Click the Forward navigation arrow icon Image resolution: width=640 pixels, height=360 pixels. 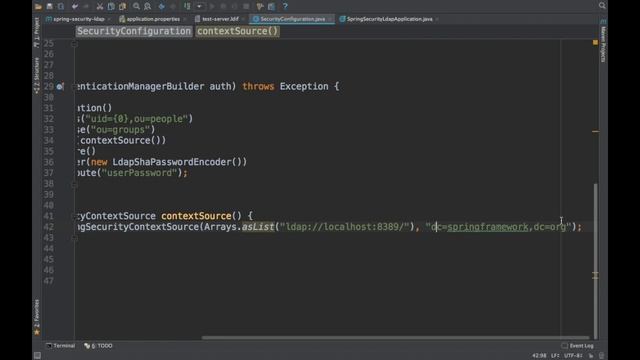click(x=173, y=6)
